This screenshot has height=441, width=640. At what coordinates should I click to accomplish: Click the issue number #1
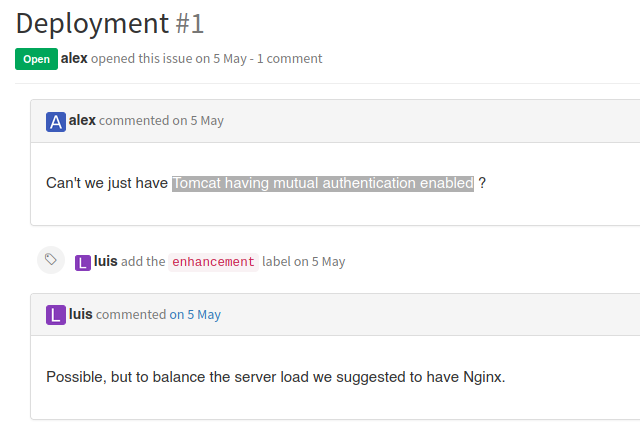[190, 22]
